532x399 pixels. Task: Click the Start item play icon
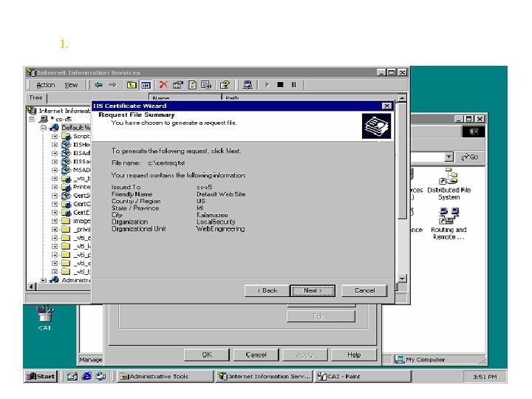pyautogui.click(x=267, y=85)
